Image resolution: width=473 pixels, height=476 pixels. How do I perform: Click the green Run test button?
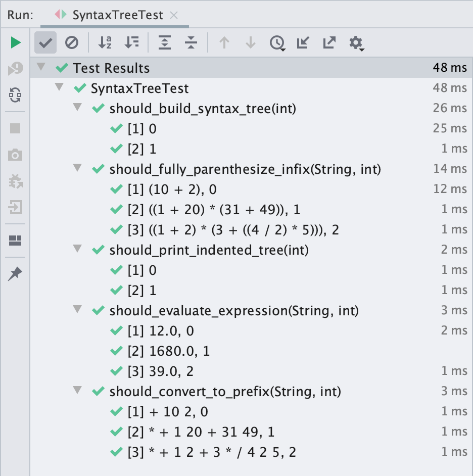[15, 42]
